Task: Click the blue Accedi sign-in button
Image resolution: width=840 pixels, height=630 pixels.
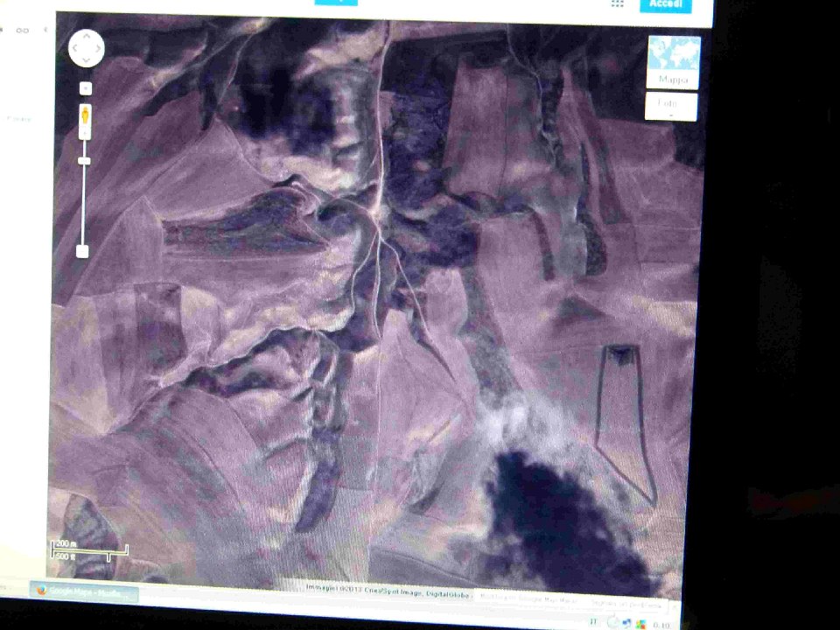Action: pyautogui.click(x=666, y=5)
